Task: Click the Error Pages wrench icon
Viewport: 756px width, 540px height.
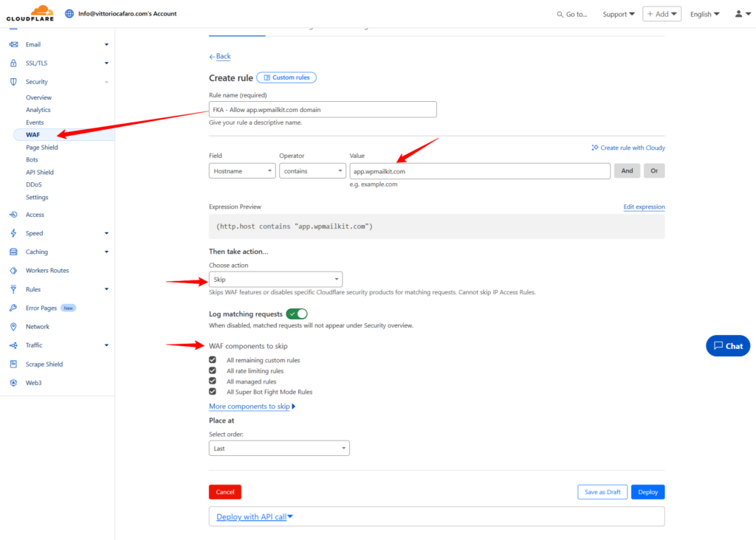Action: click(13, 308)
